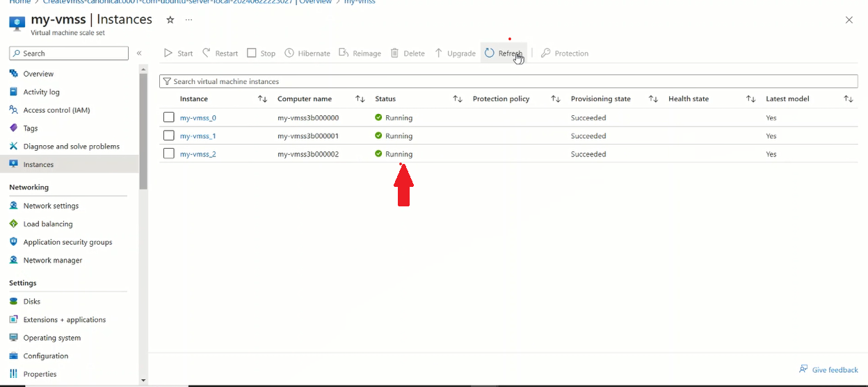The image size is (868, 387).
Task: Click Search virtual machine instances field
Action: click(x=508, y=81)
